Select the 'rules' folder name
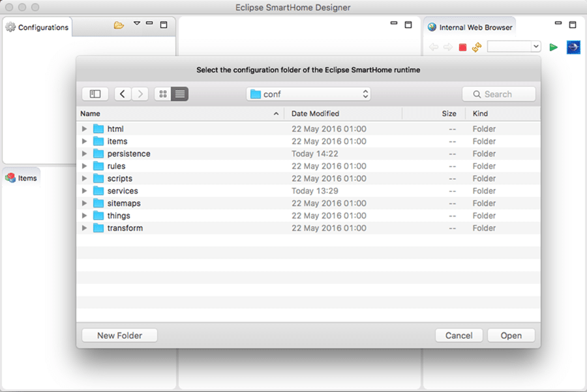Image resolution: width=587 pixels, height=392 pixels. point(117,166)
